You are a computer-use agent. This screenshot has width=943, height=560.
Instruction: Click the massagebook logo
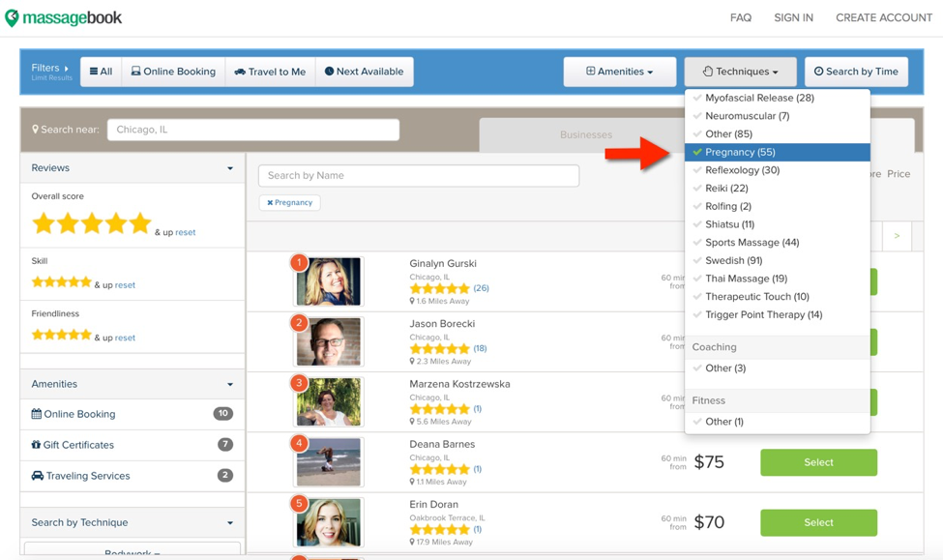coord(63,18)
